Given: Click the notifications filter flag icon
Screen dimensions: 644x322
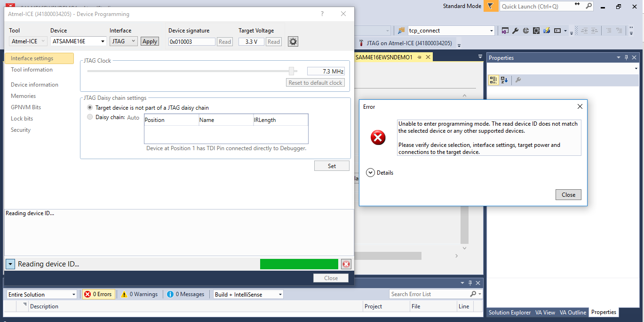Looking at the screenshot, I should click(491, 6).
